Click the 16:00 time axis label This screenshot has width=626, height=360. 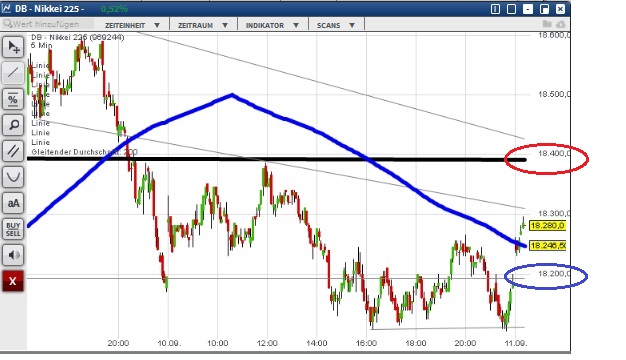click(x=366, y=343)
